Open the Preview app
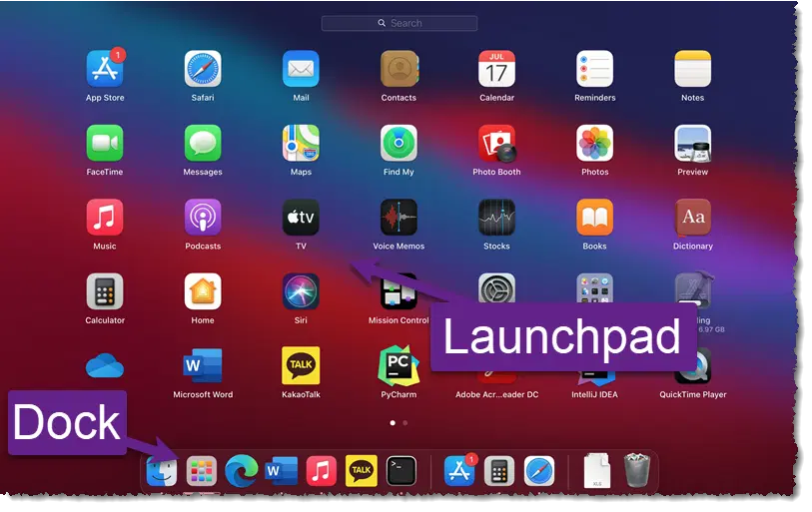 693,143
